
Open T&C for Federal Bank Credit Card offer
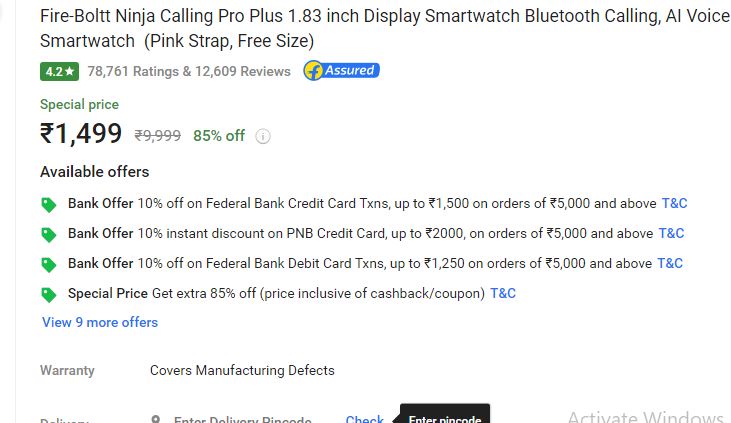point(674,203)
